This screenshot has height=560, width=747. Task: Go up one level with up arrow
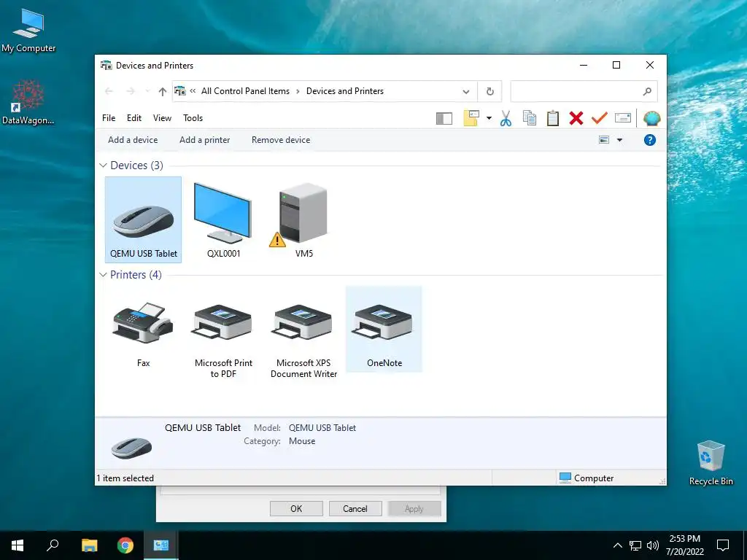tap(163, 91)
